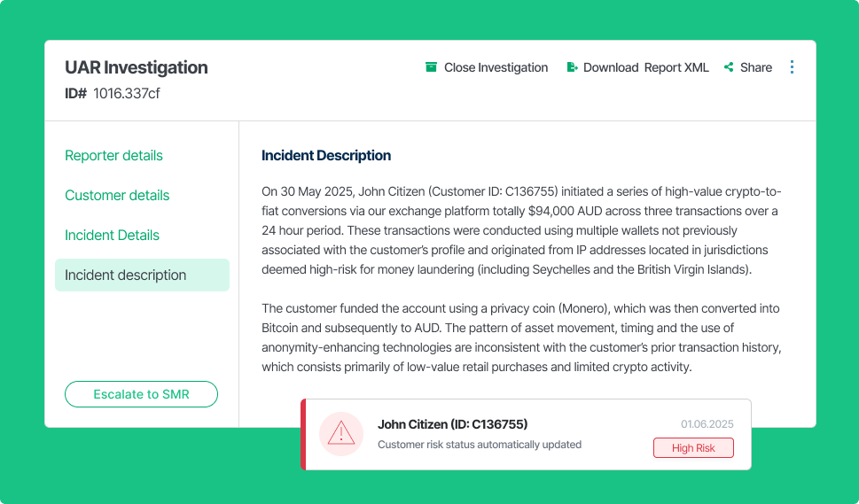Open John Citizen notification title
The height and width of the screenshot is (504, 859).
452,424
